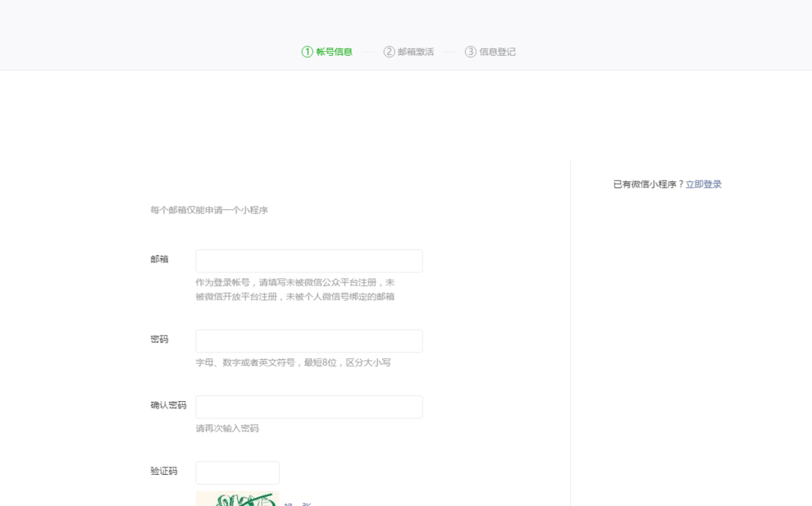Click inside the 密码 password input box
The height and width of the screenshot is (506, 812).
(x=309, y=340)
